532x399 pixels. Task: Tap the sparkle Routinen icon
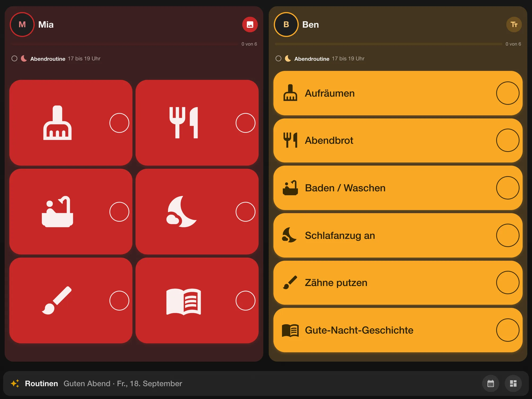click(15, 383)
